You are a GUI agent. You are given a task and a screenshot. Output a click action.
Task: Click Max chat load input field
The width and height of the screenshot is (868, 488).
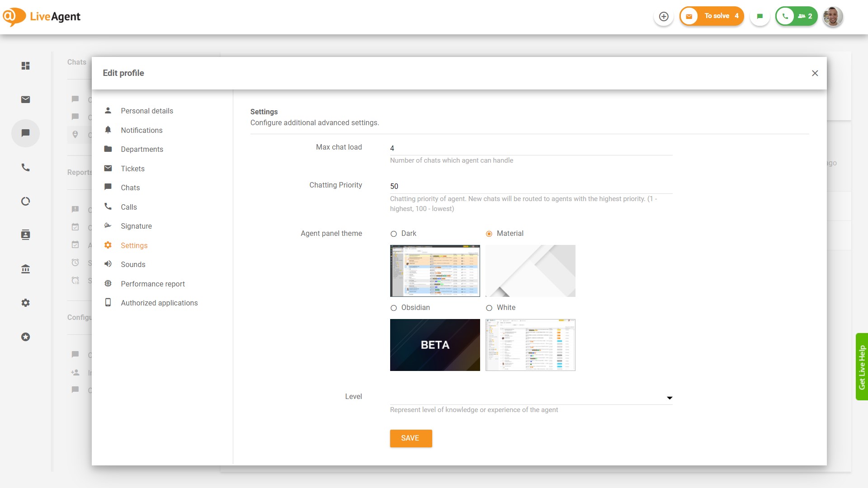pyautogui.click(x=531, y=148)
